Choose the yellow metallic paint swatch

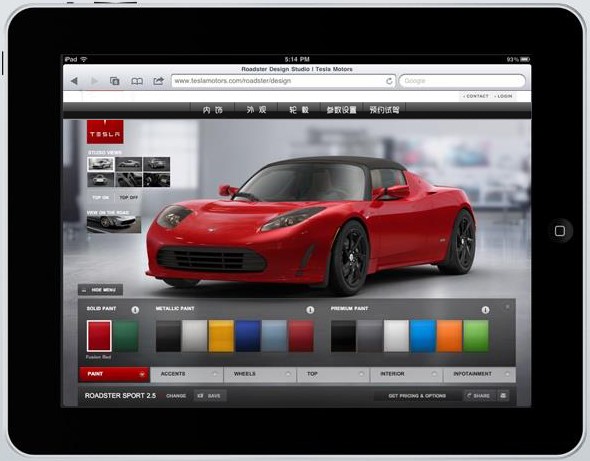tap(221, 336)
